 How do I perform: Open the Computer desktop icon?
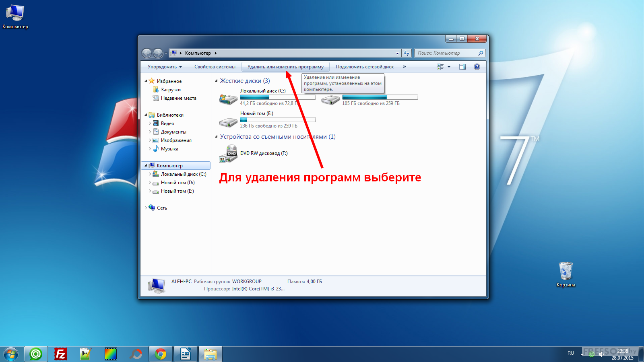15,17
